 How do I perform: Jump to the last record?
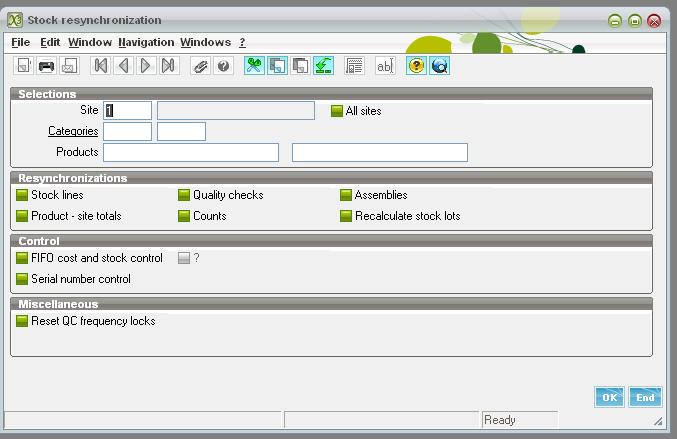[168, 66]
